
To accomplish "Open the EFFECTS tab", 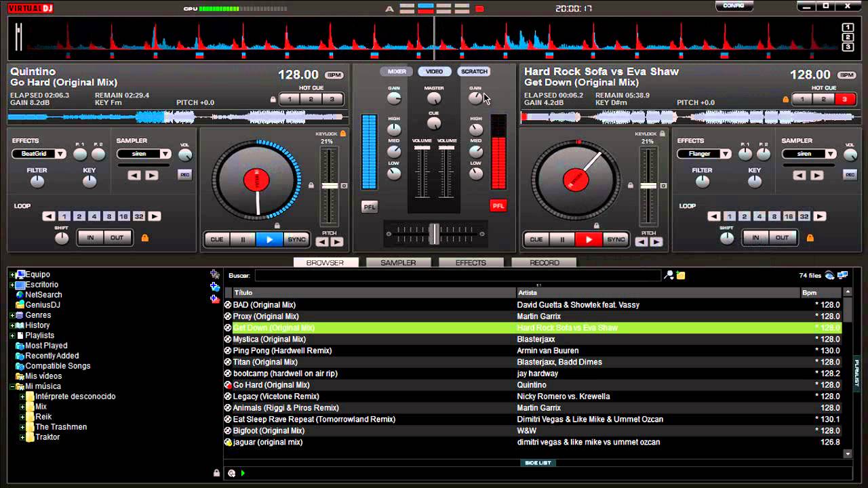I will 471,262.
